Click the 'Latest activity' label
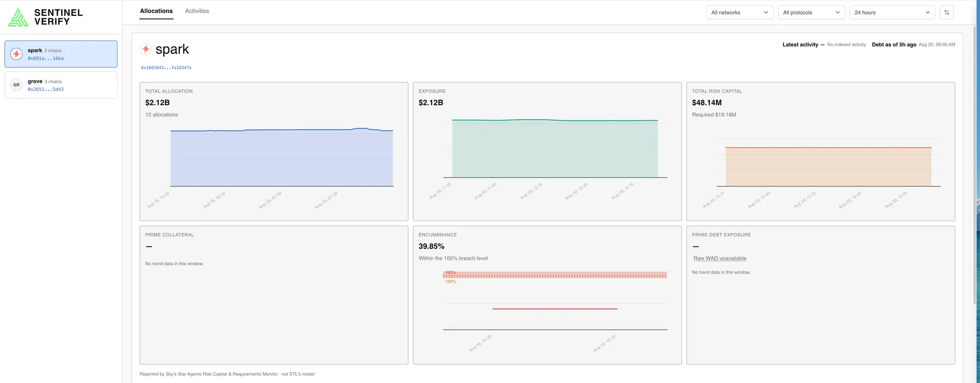 800,45
